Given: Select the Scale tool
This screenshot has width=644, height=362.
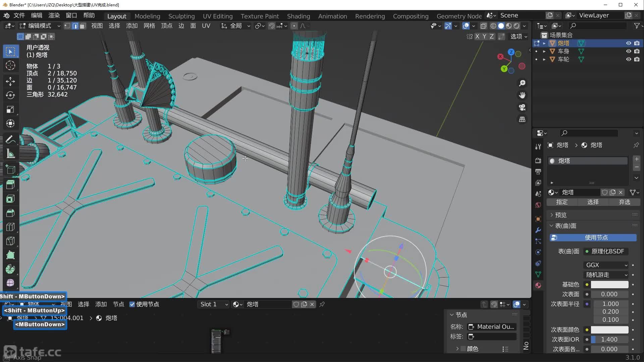Looking at the screenshot, I should coord(10,109).
